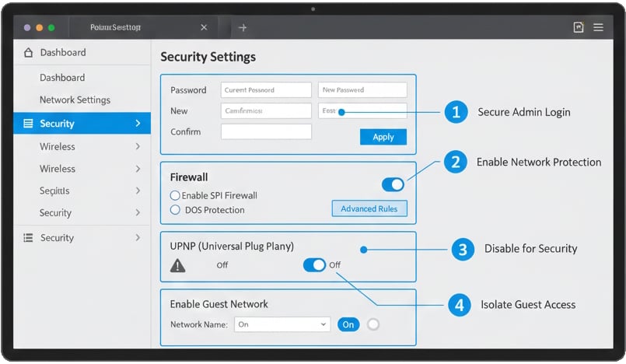Expand the Security row chevron below Seçiıtls
The width and height of the screenshot is (626, 364).
point(138,213)
